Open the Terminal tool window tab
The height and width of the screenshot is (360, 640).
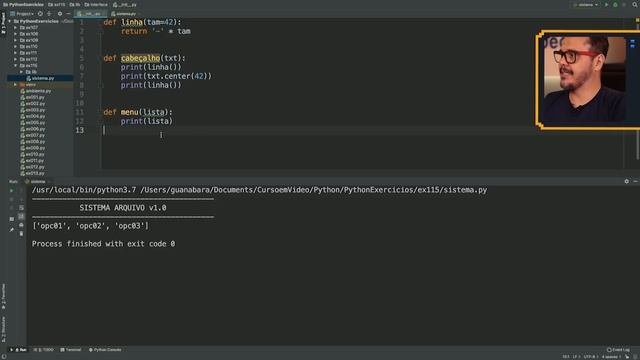tap(71, 350)
